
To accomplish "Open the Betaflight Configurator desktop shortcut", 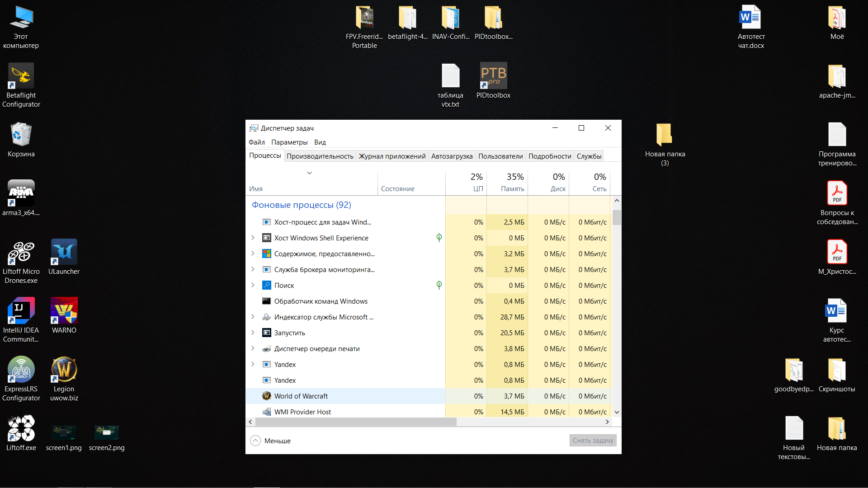I will click(21, 76).
